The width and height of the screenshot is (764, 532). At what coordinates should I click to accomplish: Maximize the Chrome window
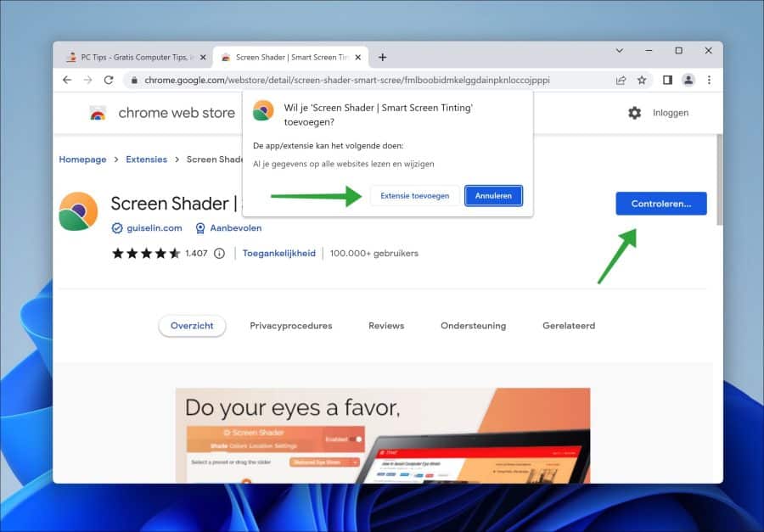pyautogui.click(x=679, y=51)
